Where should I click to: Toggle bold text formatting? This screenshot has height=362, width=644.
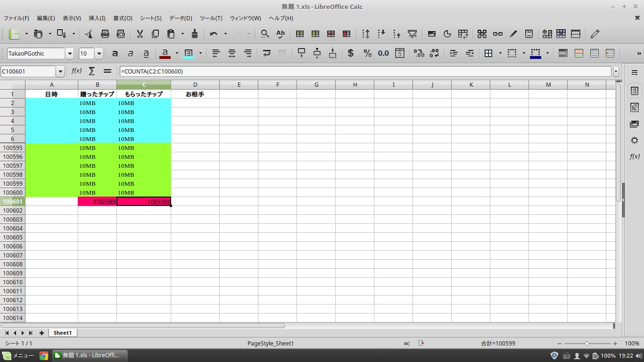pos(115,53)
